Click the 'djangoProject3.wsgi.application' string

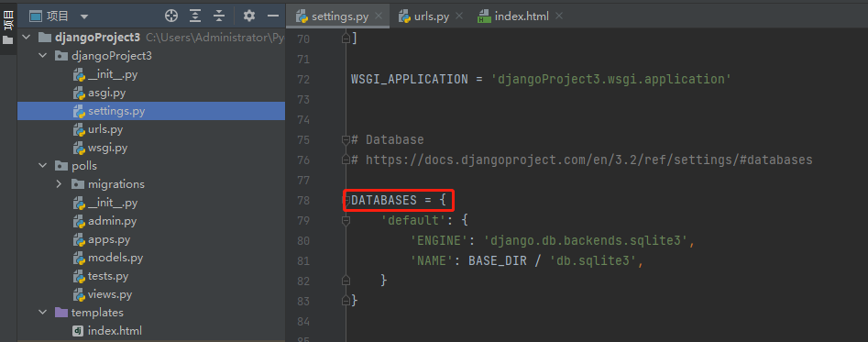pyautogui.click(x=611, y=79)
